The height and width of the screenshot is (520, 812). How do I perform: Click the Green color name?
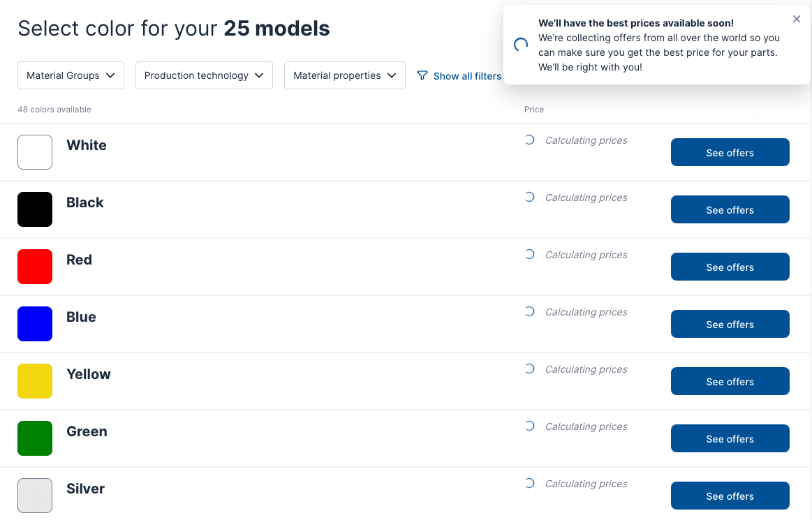87,431
